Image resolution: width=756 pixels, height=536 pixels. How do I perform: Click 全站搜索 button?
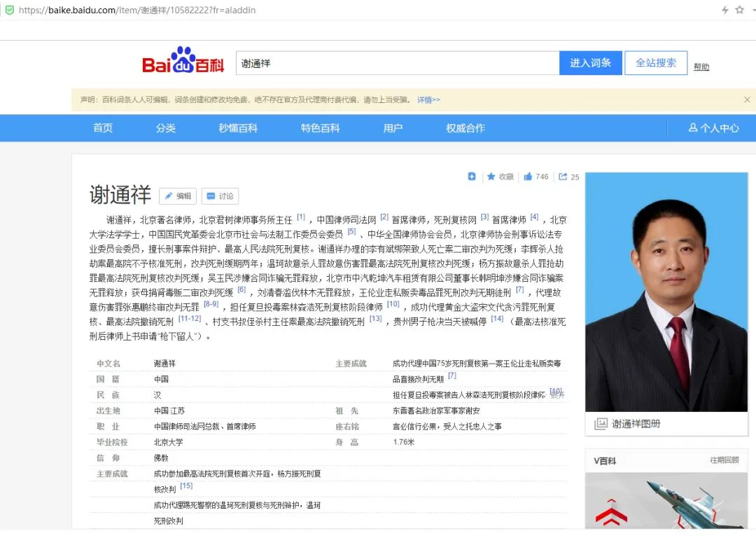point(656,63)
